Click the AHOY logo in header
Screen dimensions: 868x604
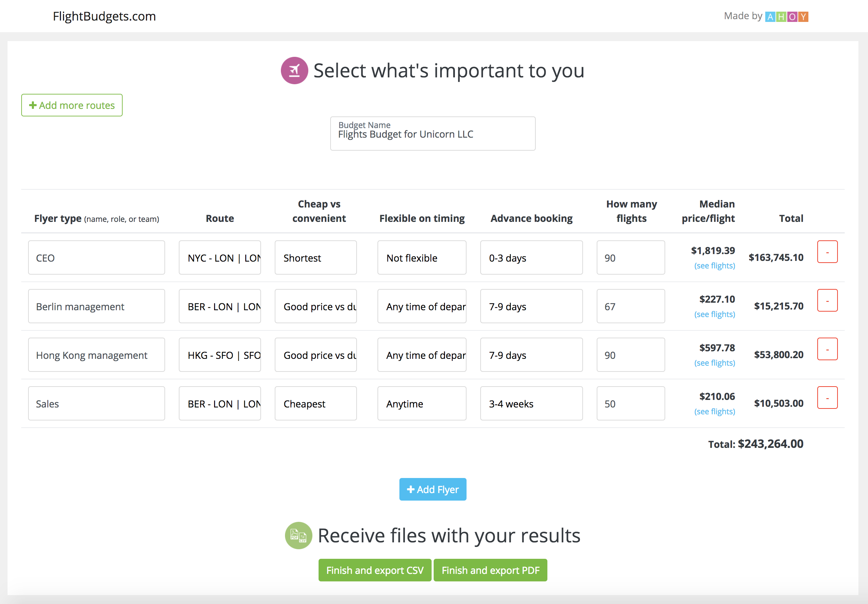pyautogui.click(x=786, y=17)
